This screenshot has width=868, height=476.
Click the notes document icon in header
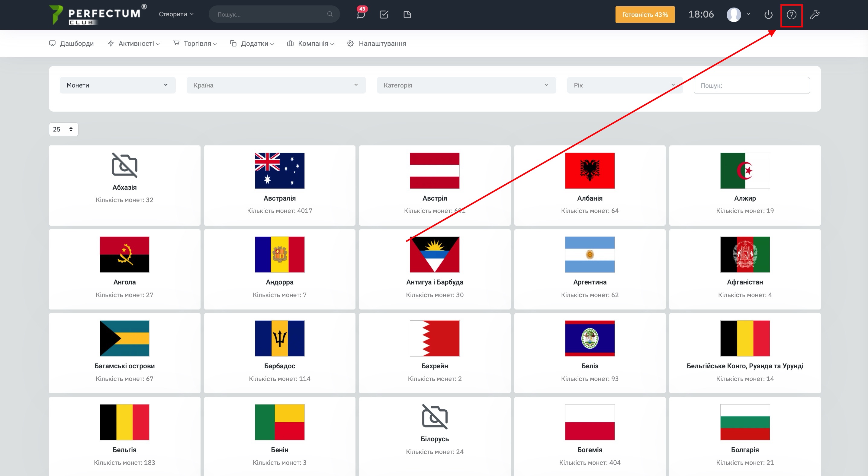[x=407, y=14]
